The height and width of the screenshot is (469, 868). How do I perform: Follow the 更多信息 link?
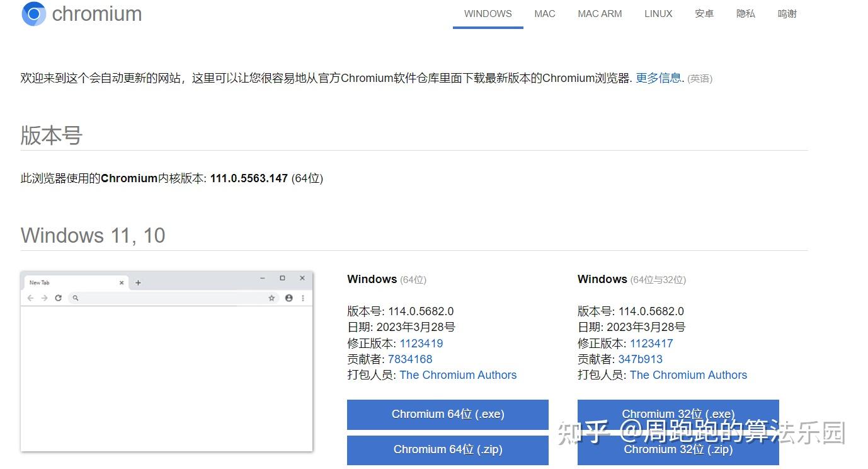658,78
